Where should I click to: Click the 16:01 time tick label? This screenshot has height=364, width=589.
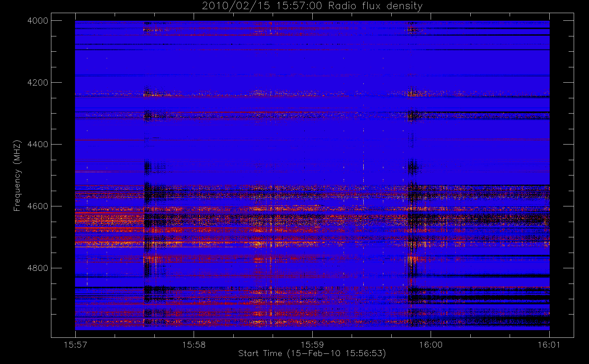(x=549, y=345)
